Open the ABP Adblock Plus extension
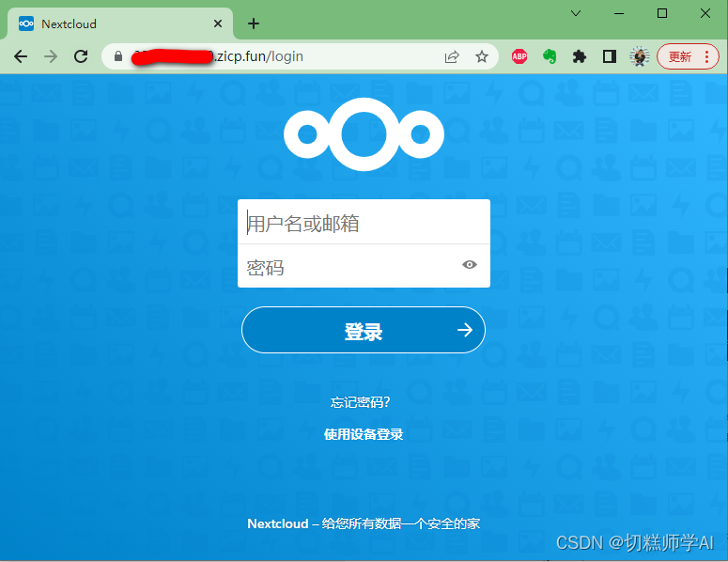 [519, 56]
